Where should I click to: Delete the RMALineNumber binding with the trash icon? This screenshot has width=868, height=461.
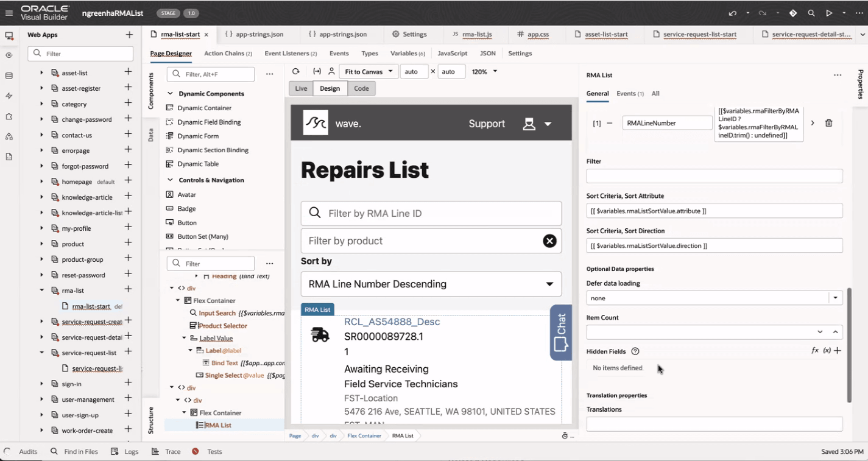(828, 122)
